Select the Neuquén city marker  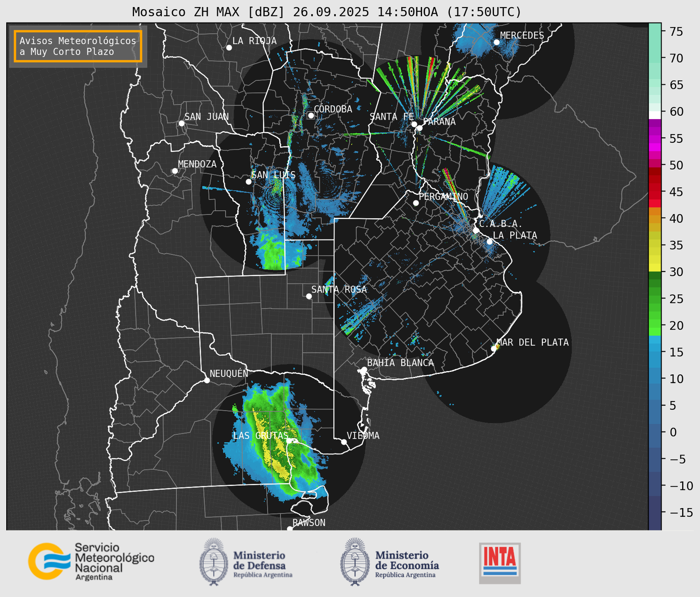(207, 380)
